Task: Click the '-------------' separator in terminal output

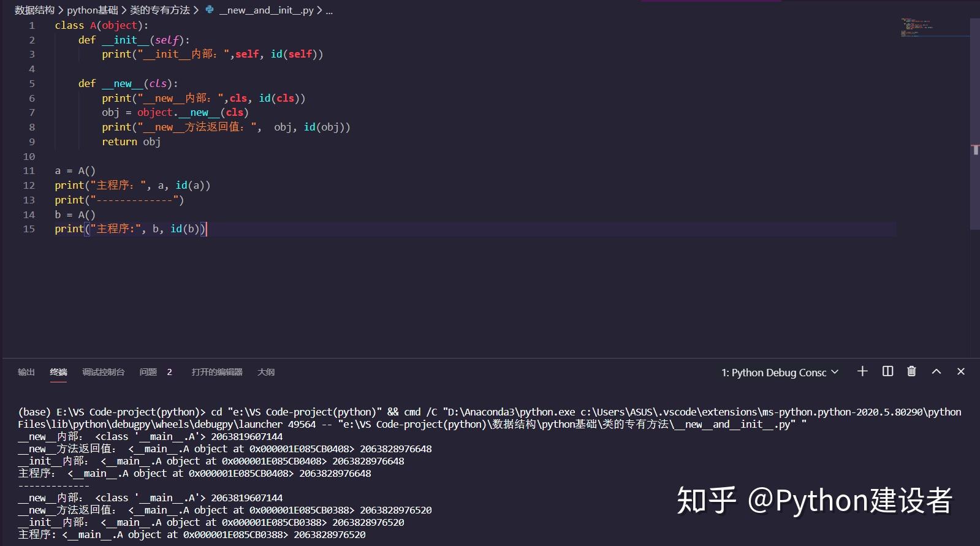Action: coord(53,485)
